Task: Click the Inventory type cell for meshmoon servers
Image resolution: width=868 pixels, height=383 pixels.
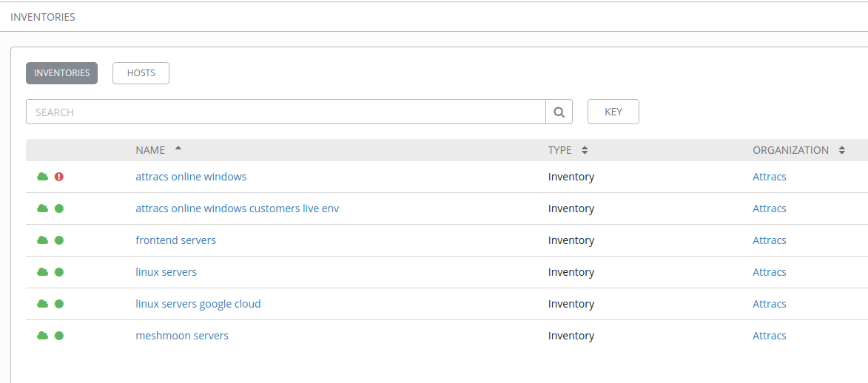Action: pos(571,336)
